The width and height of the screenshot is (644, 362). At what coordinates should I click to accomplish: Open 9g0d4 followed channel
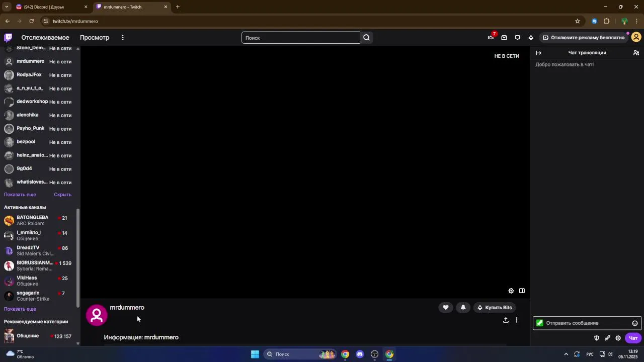click(38, 169)
